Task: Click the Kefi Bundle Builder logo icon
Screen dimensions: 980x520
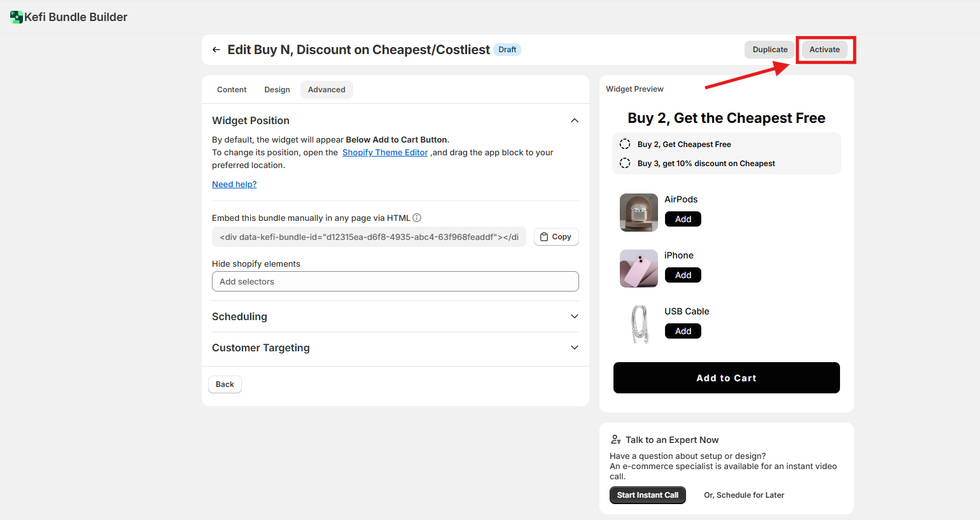Action: click(x=17, y=17)
